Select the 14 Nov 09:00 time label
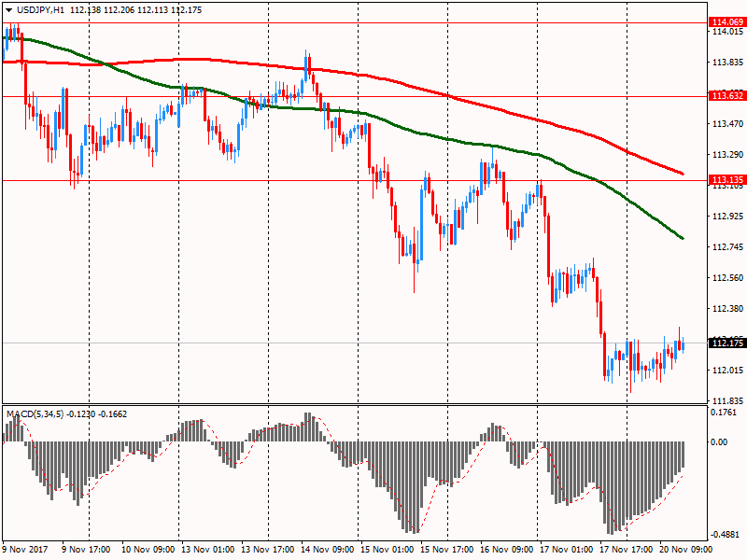The width and height of the screenshot is (747, 560). pyautogui.click(x=328, y=550)
